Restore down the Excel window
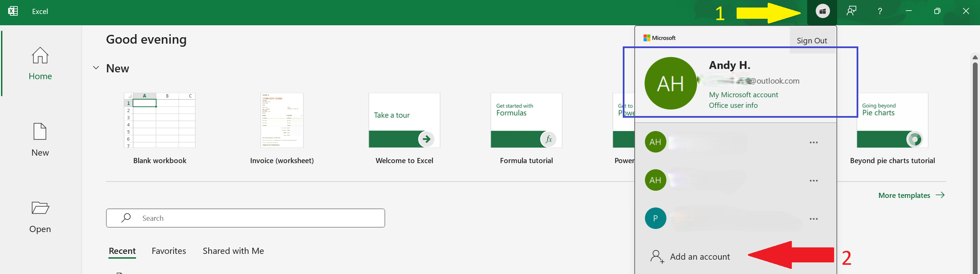The height and width of the screenshot is (274, 980). tap(937, 11)
